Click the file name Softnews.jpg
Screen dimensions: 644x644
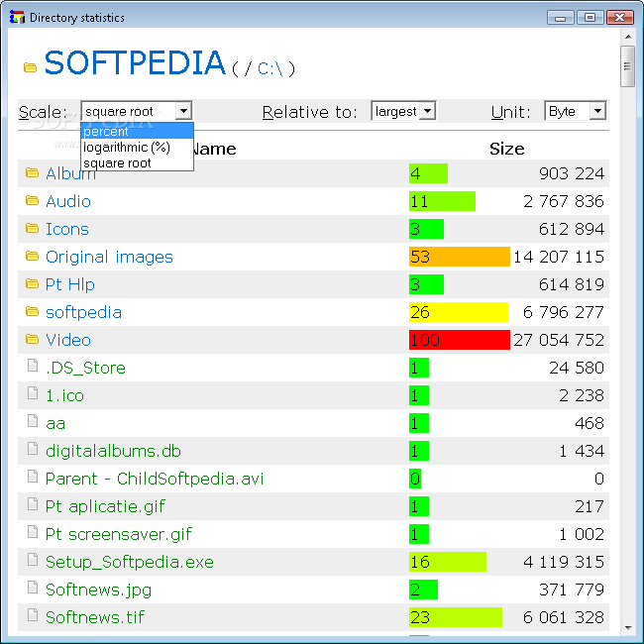pyautogui.click(x=98, y=590)
